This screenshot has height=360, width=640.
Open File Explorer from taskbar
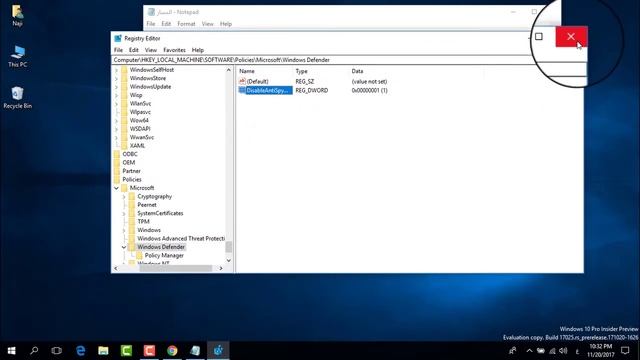(x=103, y=351)
